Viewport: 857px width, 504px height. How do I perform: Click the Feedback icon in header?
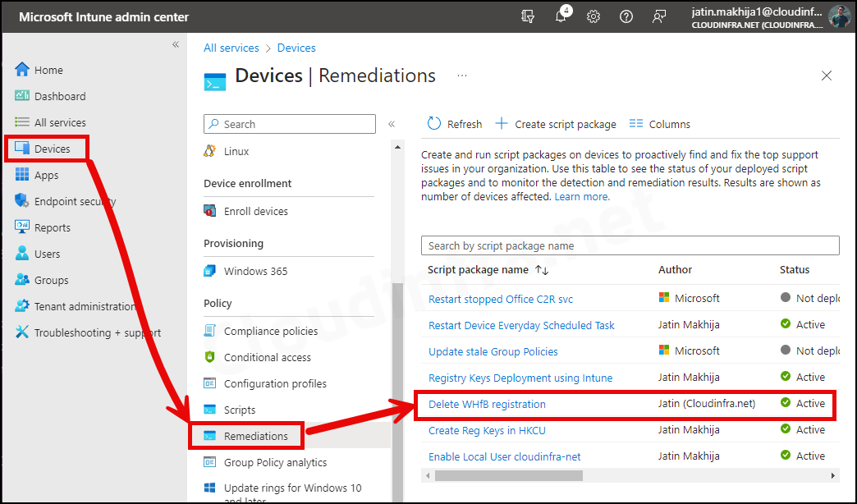click(x=659, y=16)
